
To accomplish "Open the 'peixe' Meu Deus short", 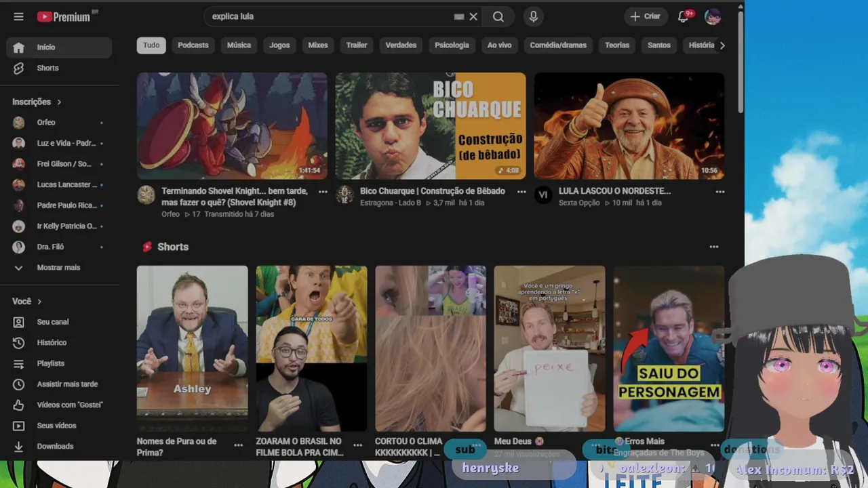I will pos(550,348).
